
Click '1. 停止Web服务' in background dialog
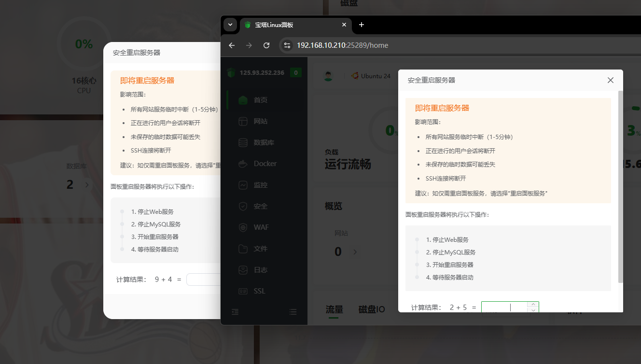153,212
